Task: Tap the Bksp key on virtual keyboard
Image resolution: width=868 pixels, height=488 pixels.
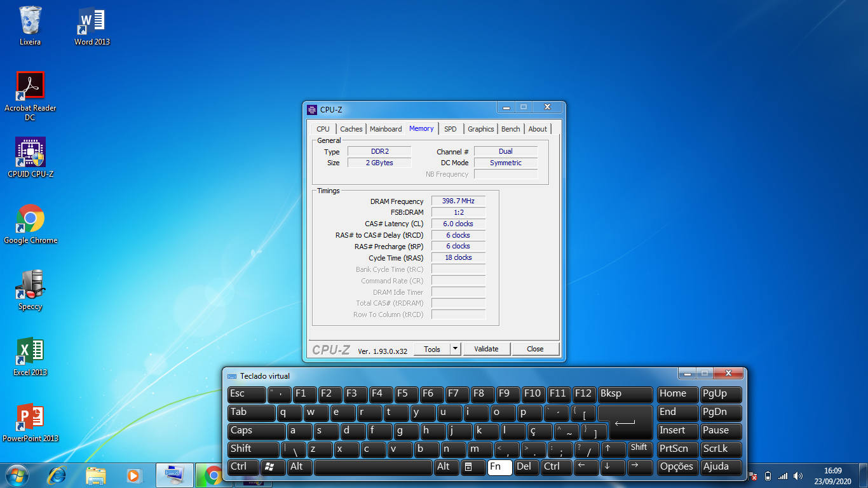Action: (x=625, y=394)
